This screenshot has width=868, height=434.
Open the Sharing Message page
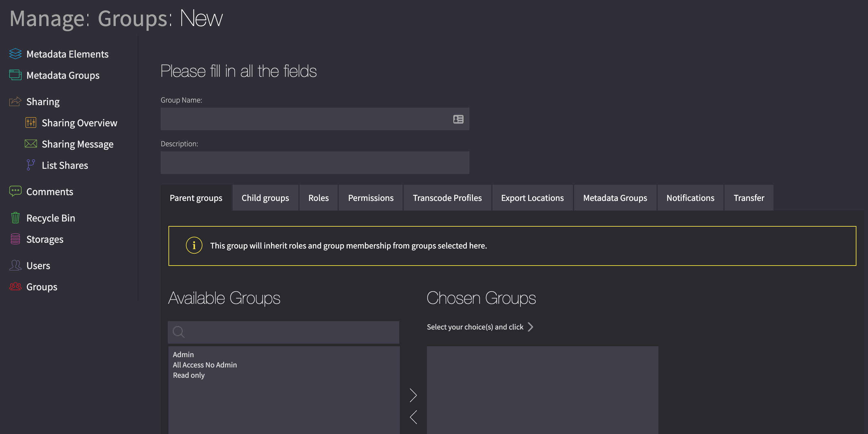77,144
